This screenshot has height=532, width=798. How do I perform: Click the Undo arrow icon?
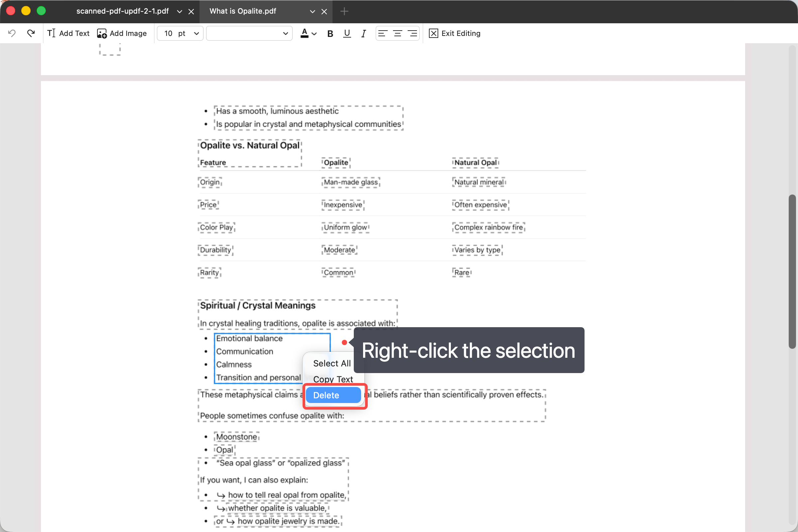coord(12,33)
